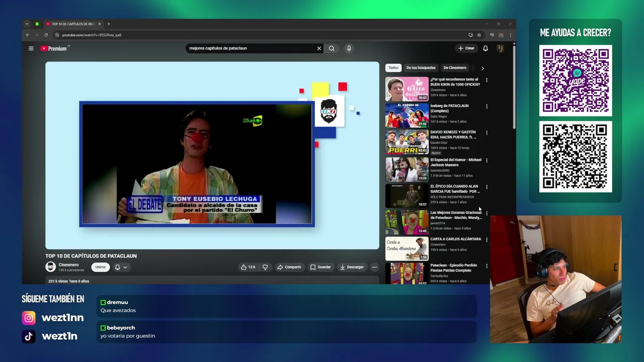644x362 pixels.
Task: Click video title TOP 10 DE CAPÍTULOS
Action: click(91, 256)
